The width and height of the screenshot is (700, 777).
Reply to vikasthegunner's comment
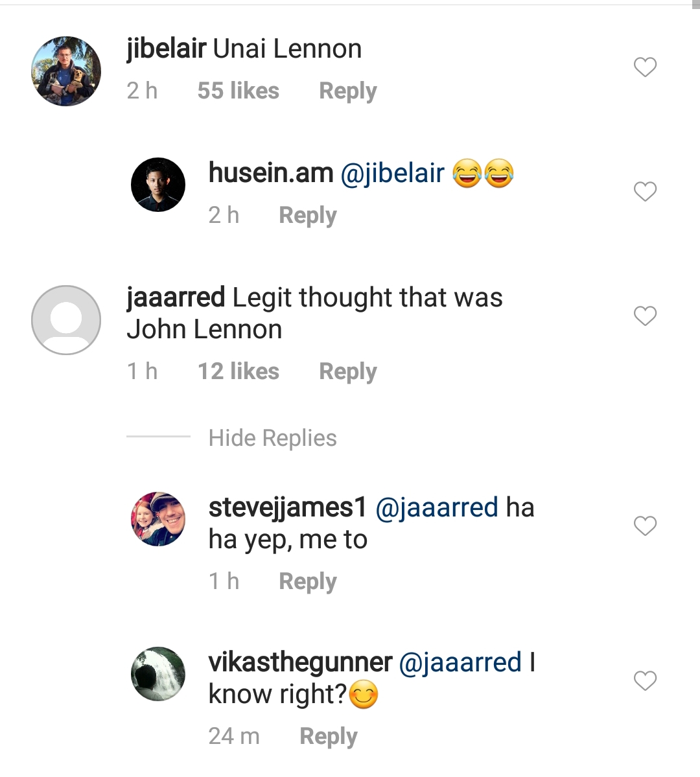[x=328, y=736]
